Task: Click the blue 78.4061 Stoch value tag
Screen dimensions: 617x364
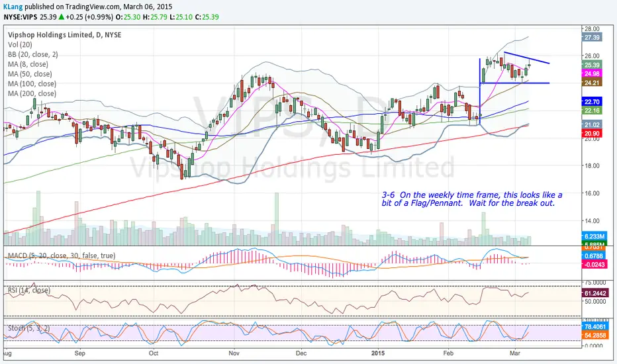Action: pos(595,327)
